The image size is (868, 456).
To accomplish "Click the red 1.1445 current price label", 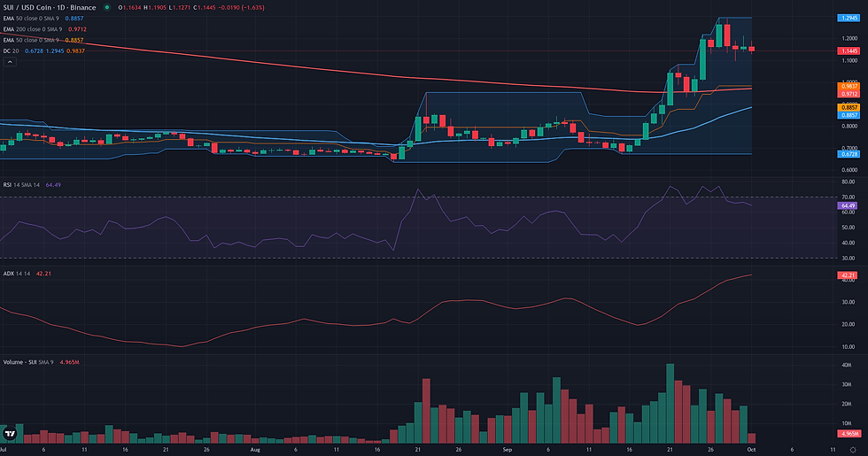I will pos(849,51).
